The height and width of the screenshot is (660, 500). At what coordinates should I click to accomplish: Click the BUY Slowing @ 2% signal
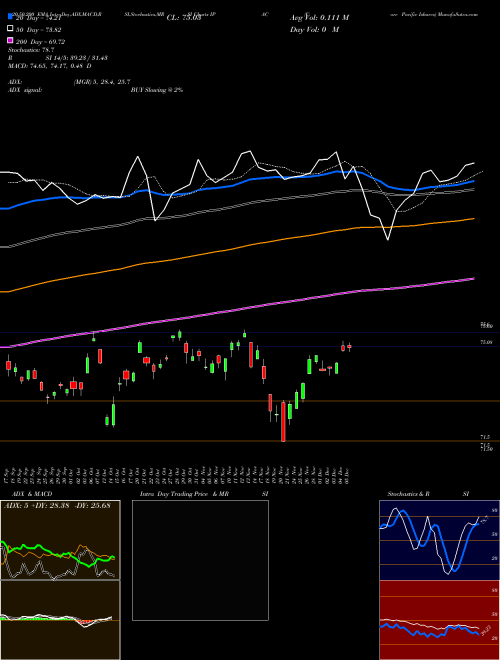coord(157,90)
